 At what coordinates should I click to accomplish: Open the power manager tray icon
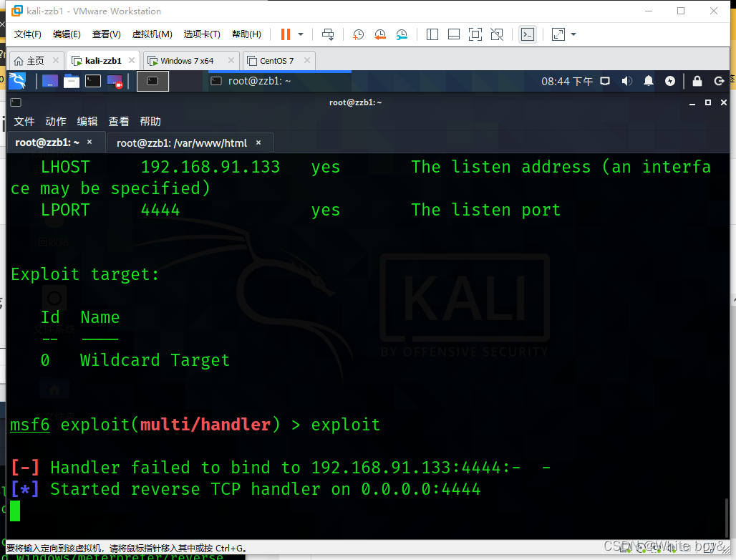click(670, 81)
